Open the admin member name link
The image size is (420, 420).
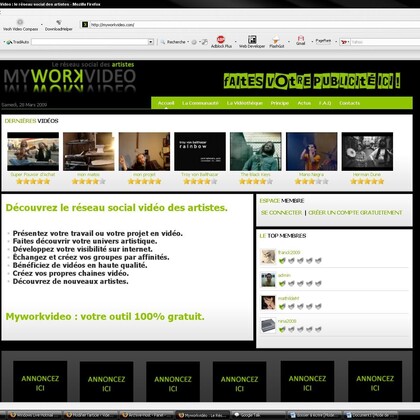pyautogui.click(x=284, y=275)
